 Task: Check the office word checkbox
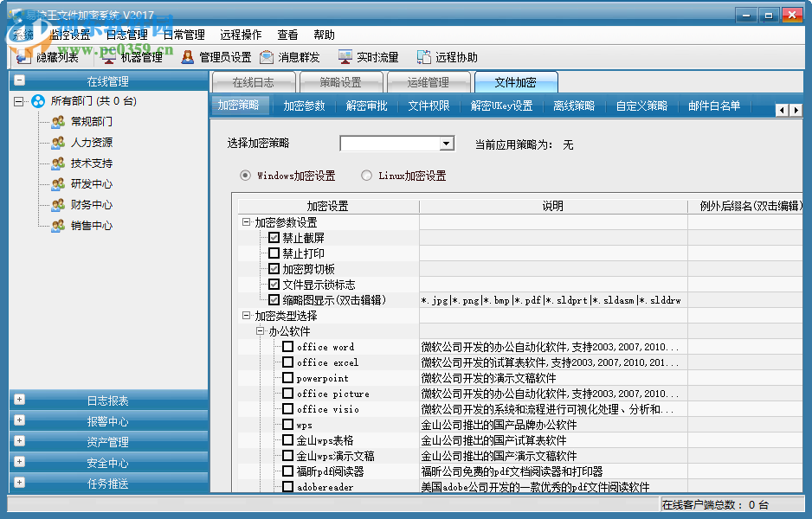coord(288,347)
